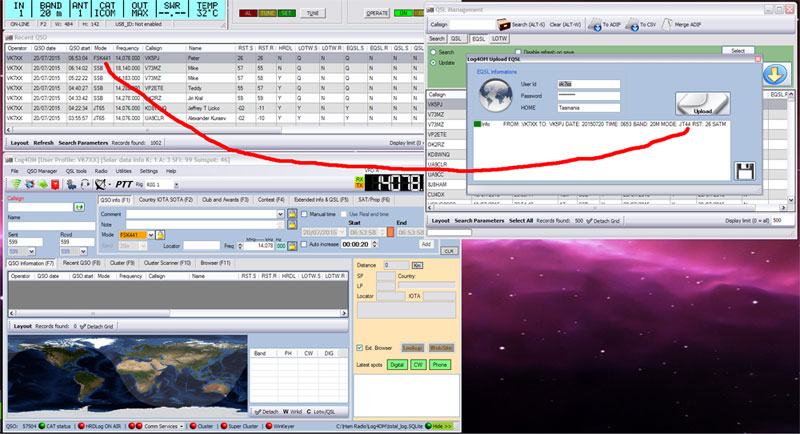The image size is (800, 434).
Task: Uncheck the Ext. Browser checkbox
Action: [360, 348]
